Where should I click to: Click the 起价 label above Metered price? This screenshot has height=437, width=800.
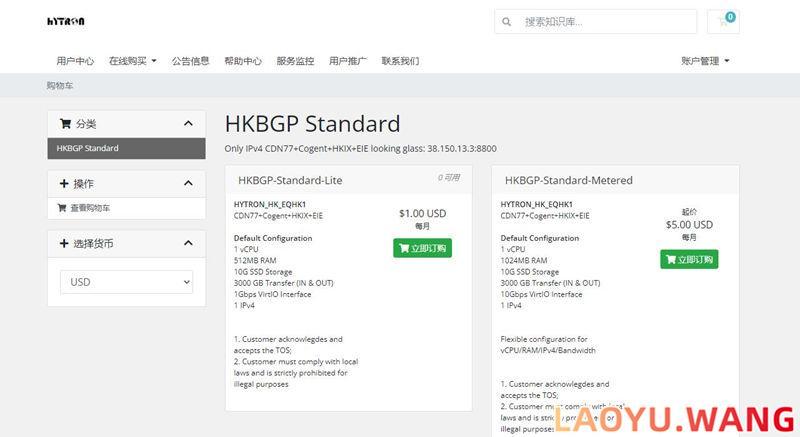click(689, 212)
